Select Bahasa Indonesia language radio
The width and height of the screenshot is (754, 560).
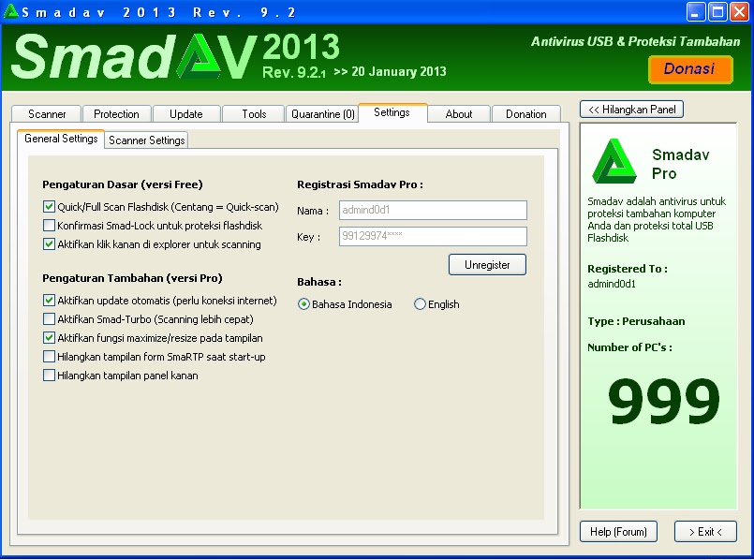tap(303, 304)
